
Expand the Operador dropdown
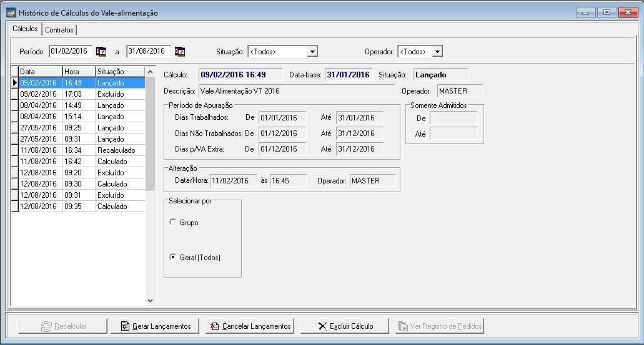click(437, 51)
